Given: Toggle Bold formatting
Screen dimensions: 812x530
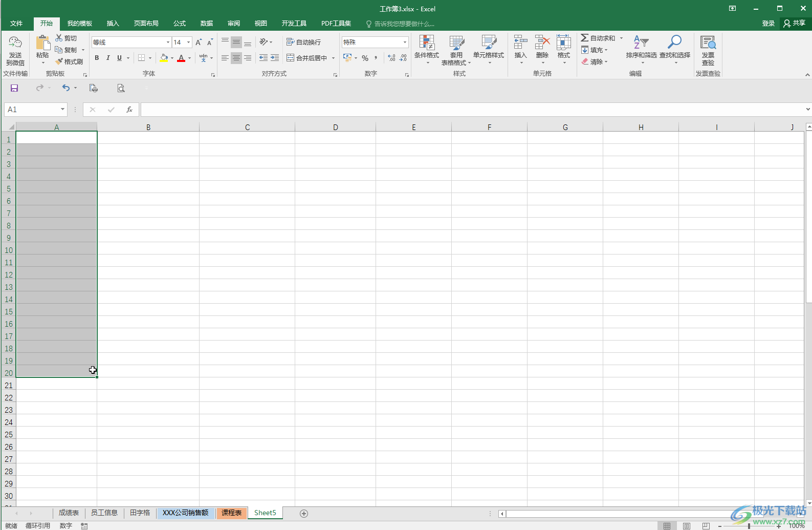Looking at the screenshot, I should 97,58.
